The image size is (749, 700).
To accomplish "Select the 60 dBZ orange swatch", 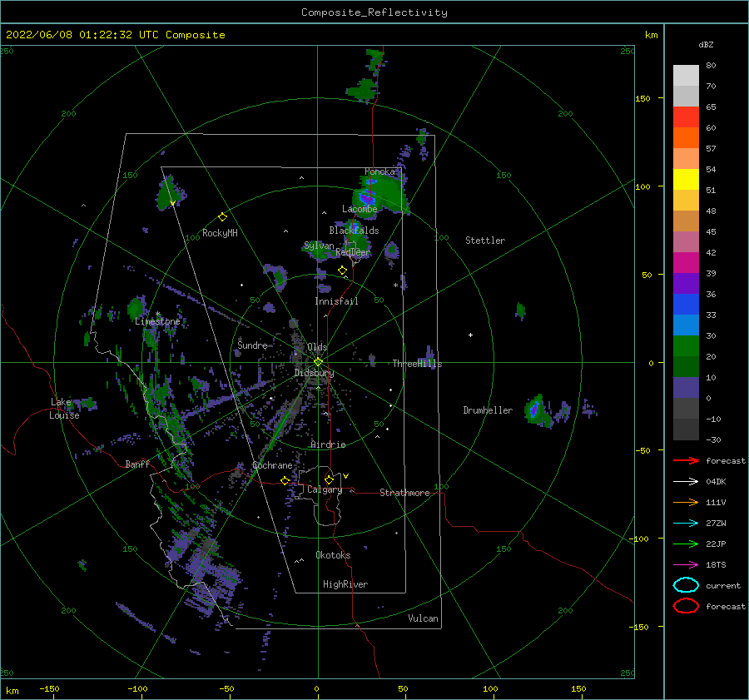I will [686, 137].
